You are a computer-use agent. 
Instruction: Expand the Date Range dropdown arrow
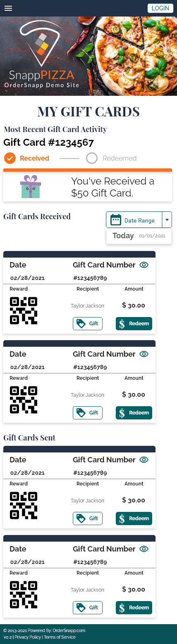(x=167, y=220)
